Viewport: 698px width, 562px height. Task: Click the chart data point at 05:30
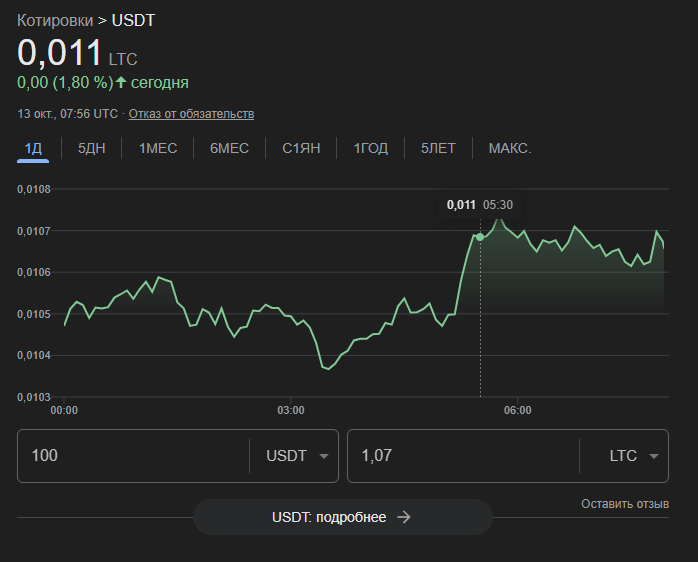tap(480, 237)
